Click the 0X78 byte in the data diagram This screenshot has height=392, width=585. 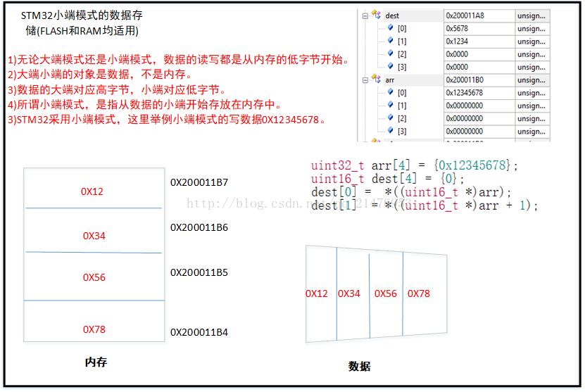[x=419, y=293]
